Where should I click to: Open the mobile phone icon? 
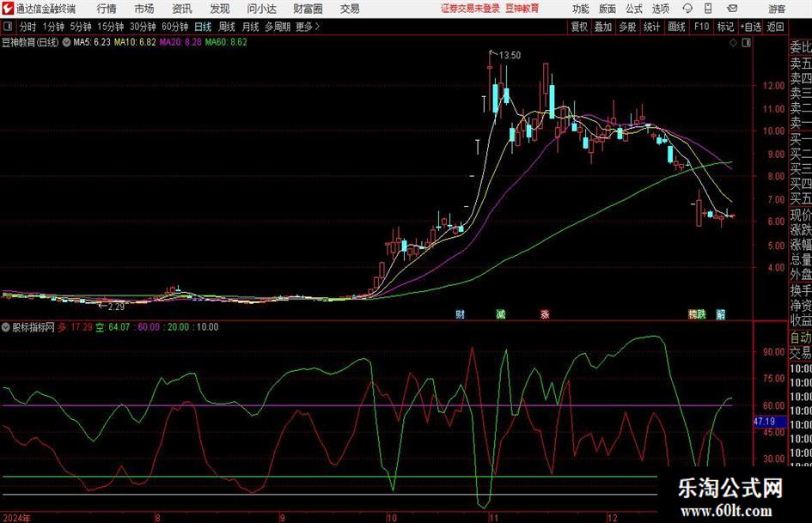(708, 9)
